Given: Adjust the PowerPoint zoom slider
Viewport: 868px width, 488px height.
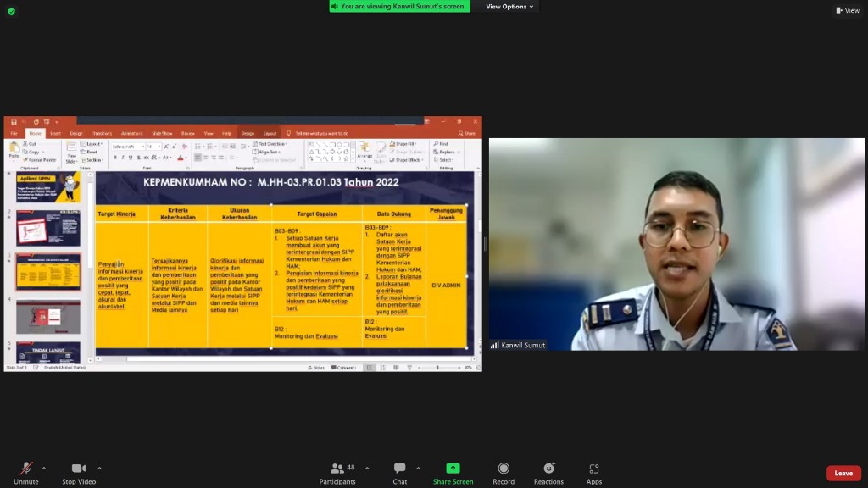Looking at the screenshot, I should click(437, 368).
